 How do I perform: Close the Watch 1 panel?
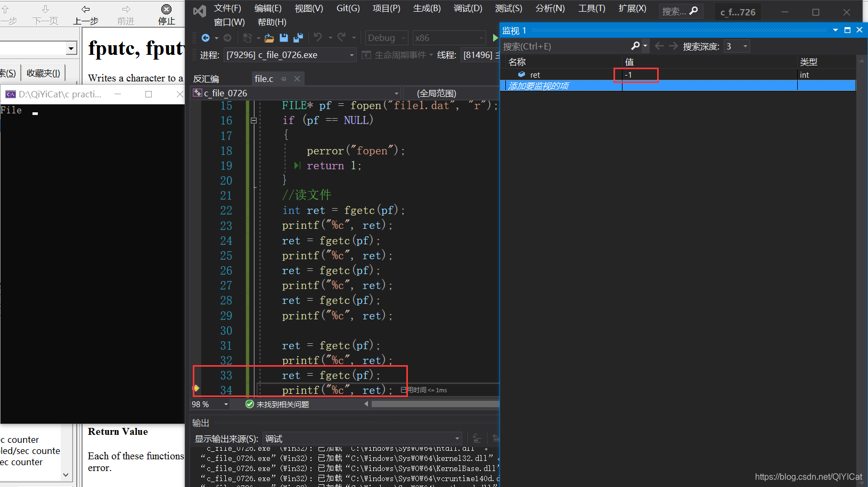pos(859,30)
